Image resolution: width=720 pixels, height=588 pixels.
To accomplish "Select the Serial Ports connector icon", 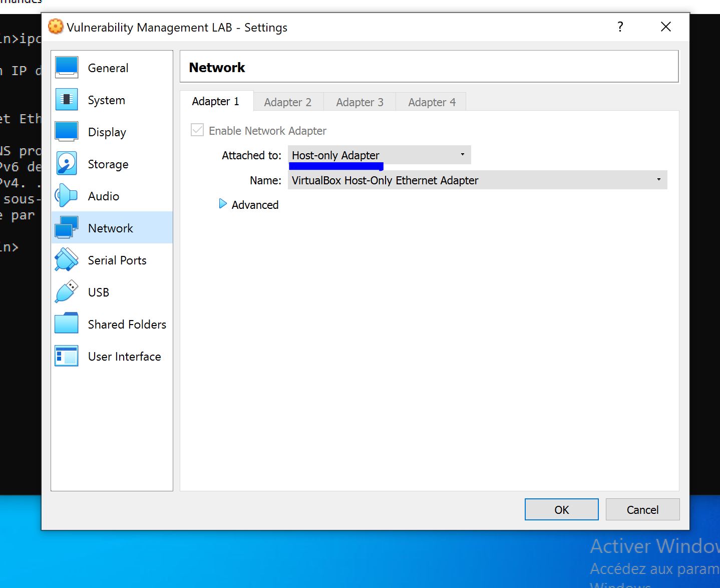I will 67,260.
